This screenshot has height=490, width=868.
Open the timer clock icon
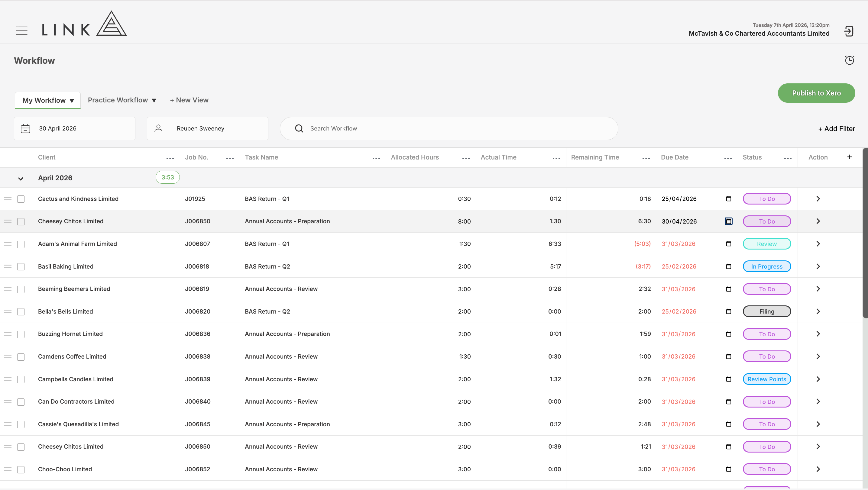point(850,60)
